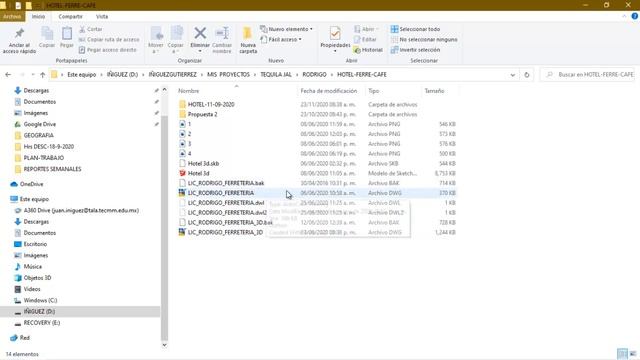Switch to the Compartir tab
This screenshot has height=360, width=640.
coord(70,16)
